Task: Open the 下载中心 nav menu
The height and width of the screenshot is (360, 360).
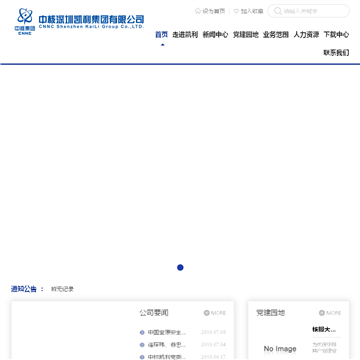Action: point(336,34)
